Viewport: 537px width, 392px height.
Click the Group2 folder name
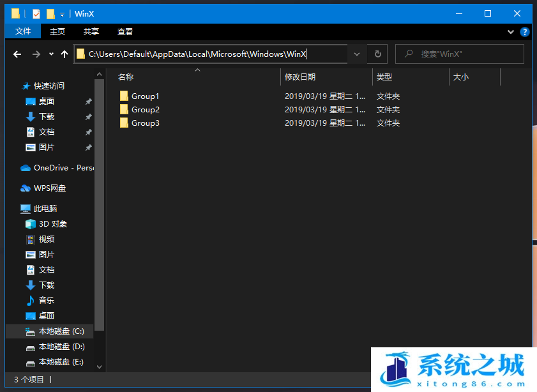click(x=146, y=110)
